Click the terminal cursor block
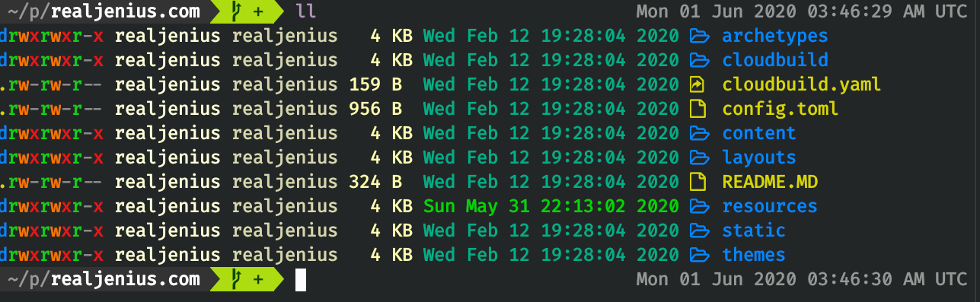The width and height of the screenshot is (980, 302). click(301, 280)
